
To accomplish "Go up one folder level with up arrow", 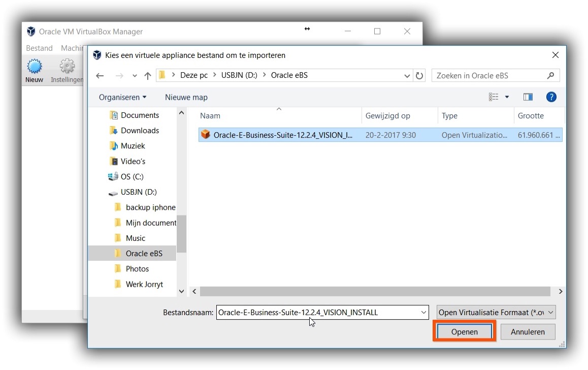I will (148, 76).
